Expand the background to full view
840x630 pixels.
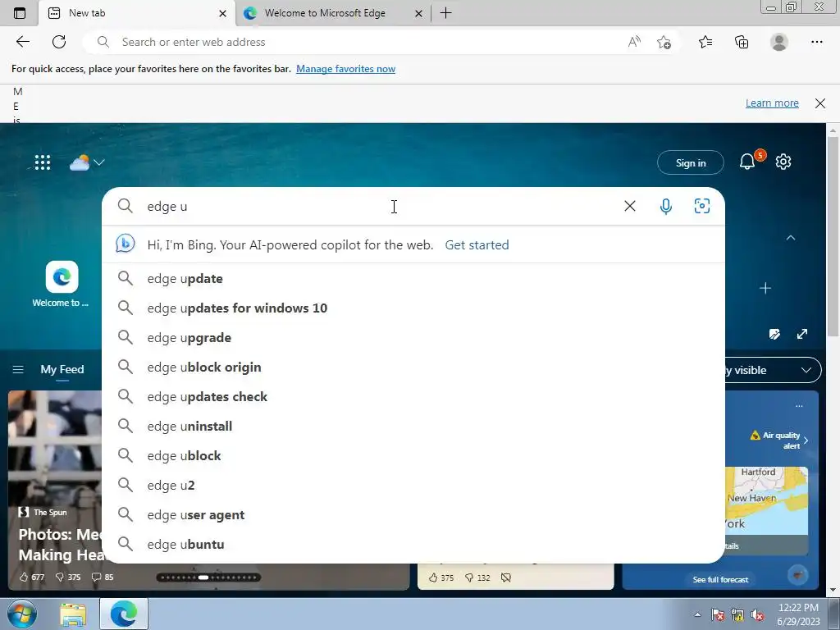[x=802, y=335]
